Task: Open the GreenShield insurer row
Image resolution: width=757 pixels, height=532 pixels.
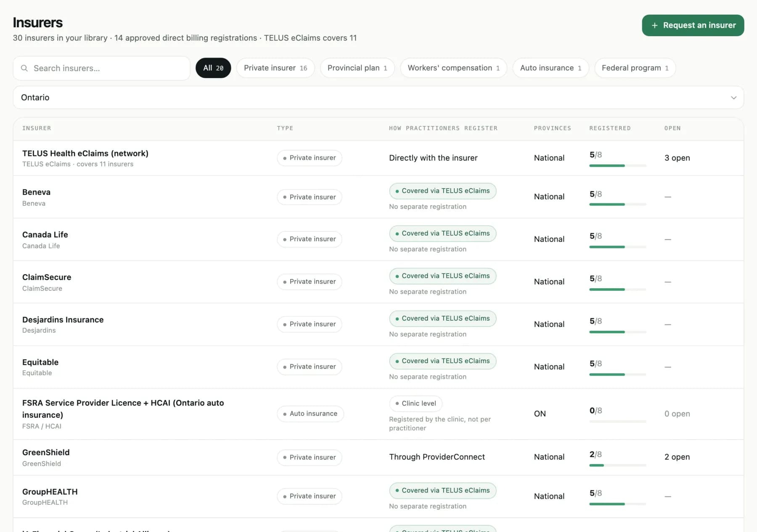Action: pyautogui.click(x=378, y=457)
